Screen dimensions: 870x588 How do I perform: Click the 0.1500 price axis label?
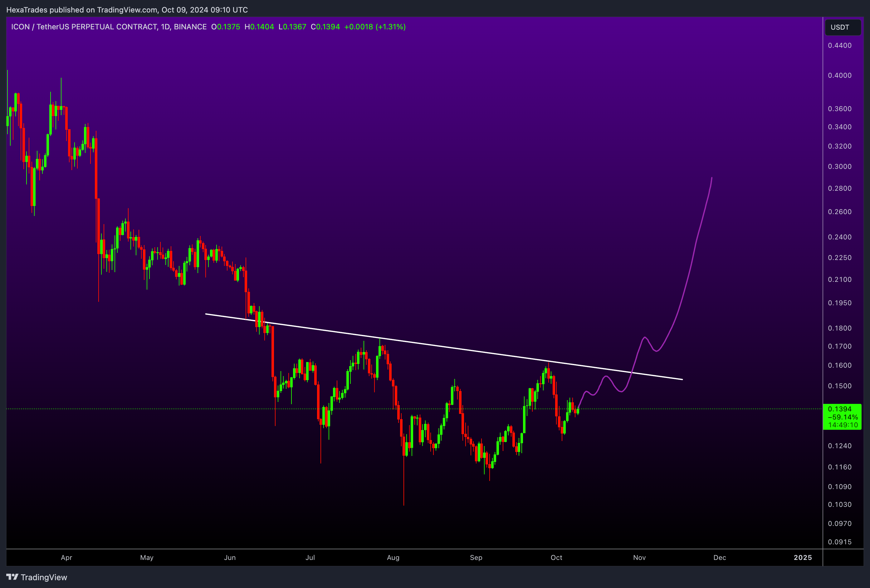coord(840,386)
